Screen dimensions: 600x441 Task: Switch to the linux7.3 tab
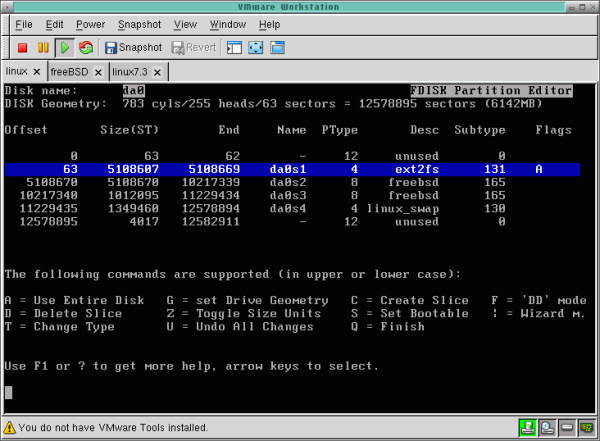[130, 72]
